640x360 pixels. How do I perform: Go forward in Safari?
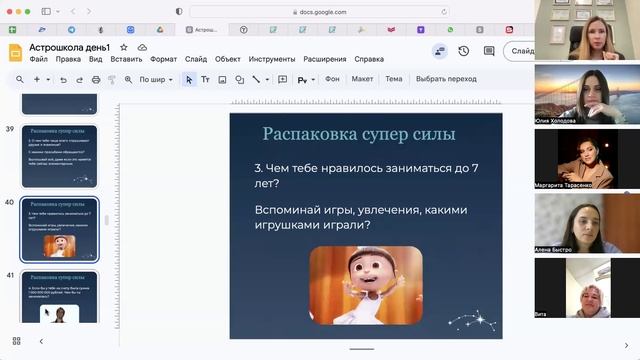(x=89, y=11)
